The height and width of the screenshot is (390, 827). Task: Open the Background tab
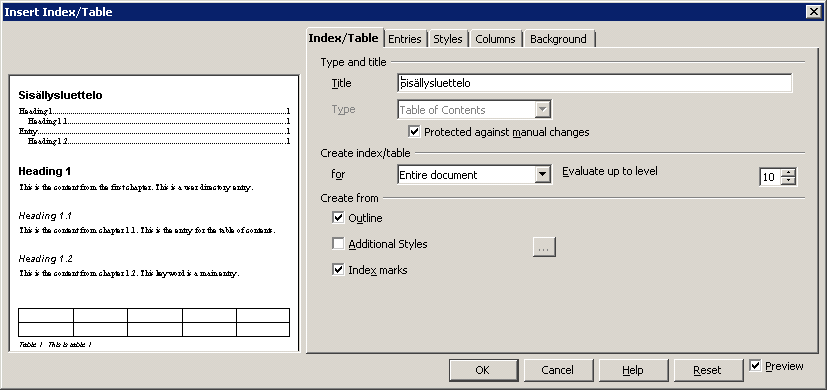[558, 39]
